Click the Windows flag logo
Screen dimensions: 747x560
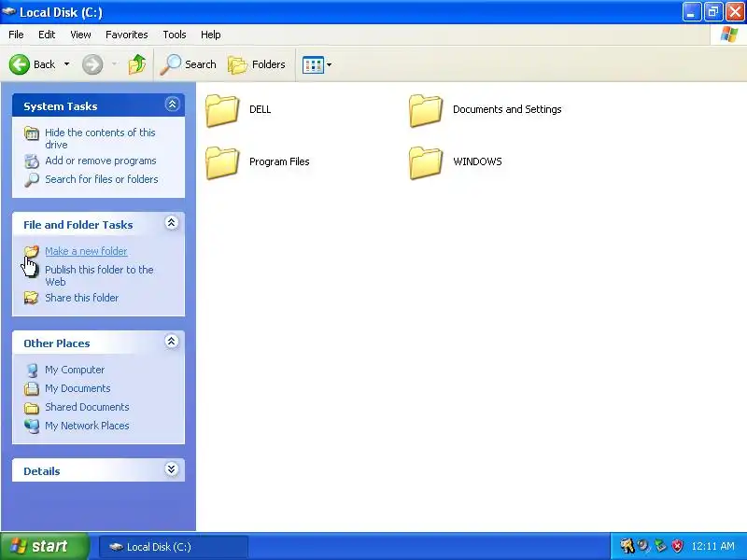(x=729, y=35)
